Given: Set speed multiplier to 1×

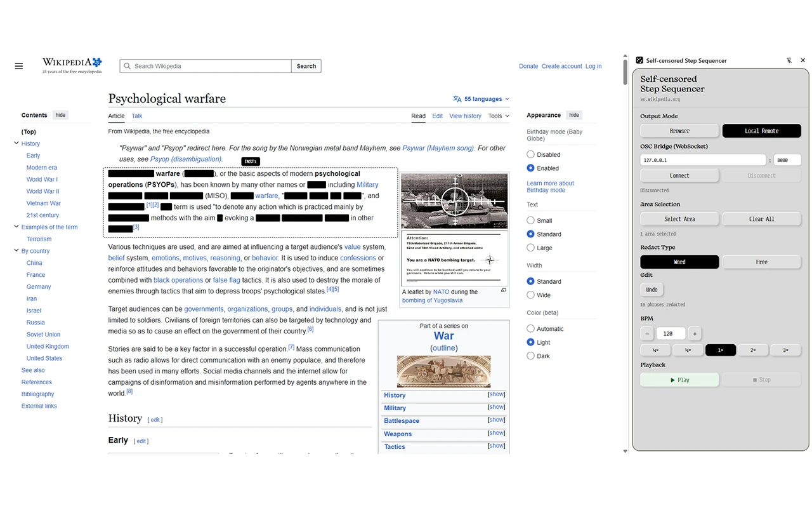Looking at the screenshot, I should pyautogui.click(x=721, y=350).
